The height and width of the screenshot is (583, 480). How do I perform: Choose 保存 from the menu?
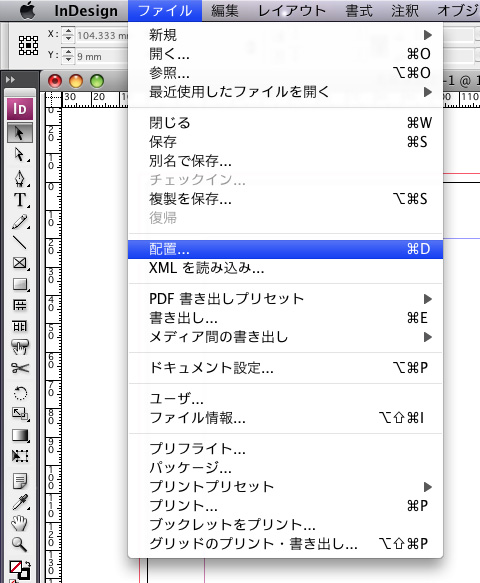point(286,142)
